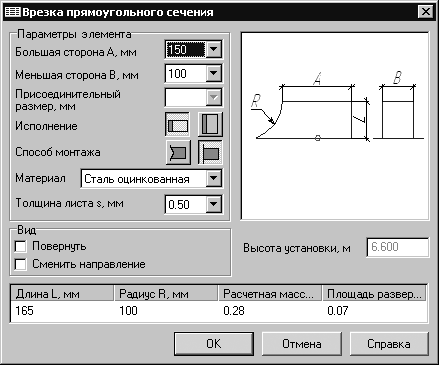Screen dimensions: 439x365
Task: Click the Высота установки field 6.600
Action: click(x=398, y=247)
